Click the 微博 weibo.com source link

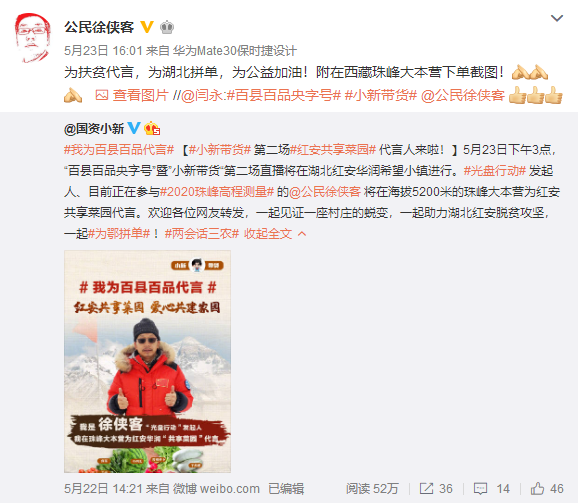click(x=216, y=489)
